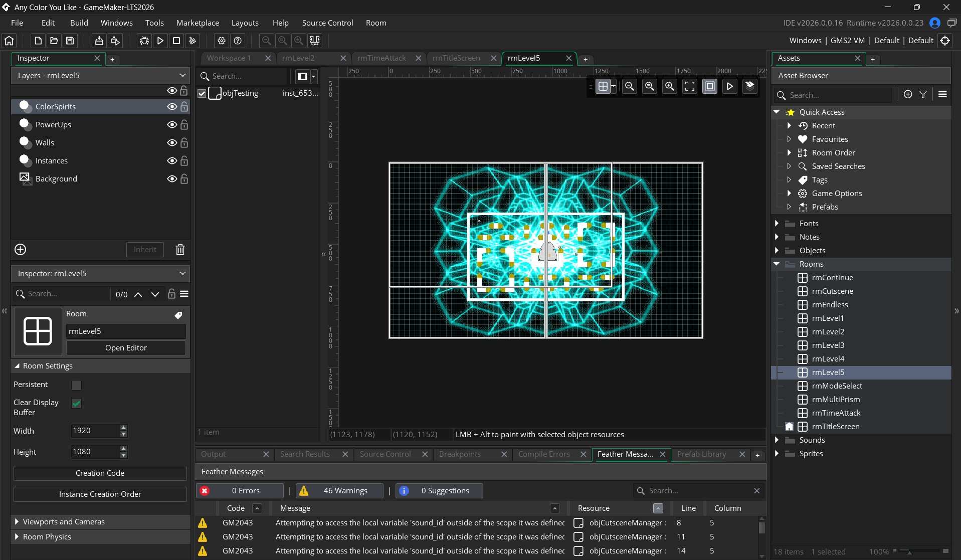This screenshot has width=961, height=560.
Task: Open the Docking toolbar icon
Action: pyautogui.click(x=315, y=41)
